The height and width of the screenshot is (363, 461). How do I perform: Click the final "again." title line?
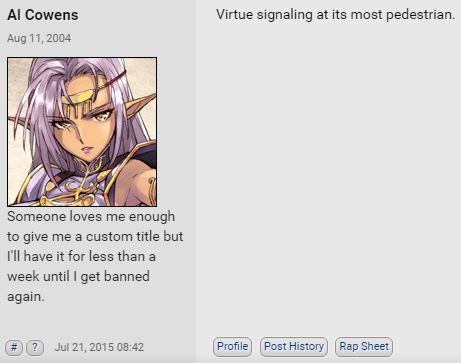click(26, 297)
